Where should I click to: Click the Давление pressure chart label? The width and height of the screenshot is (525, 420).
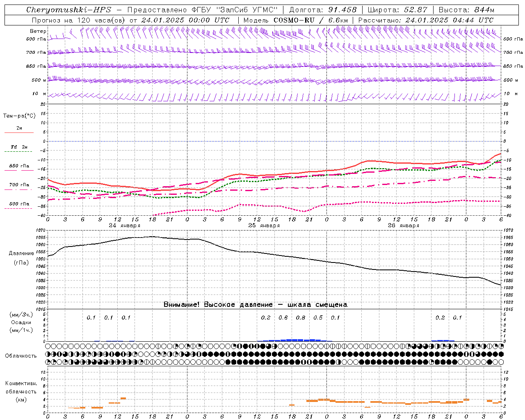[21, 253]
